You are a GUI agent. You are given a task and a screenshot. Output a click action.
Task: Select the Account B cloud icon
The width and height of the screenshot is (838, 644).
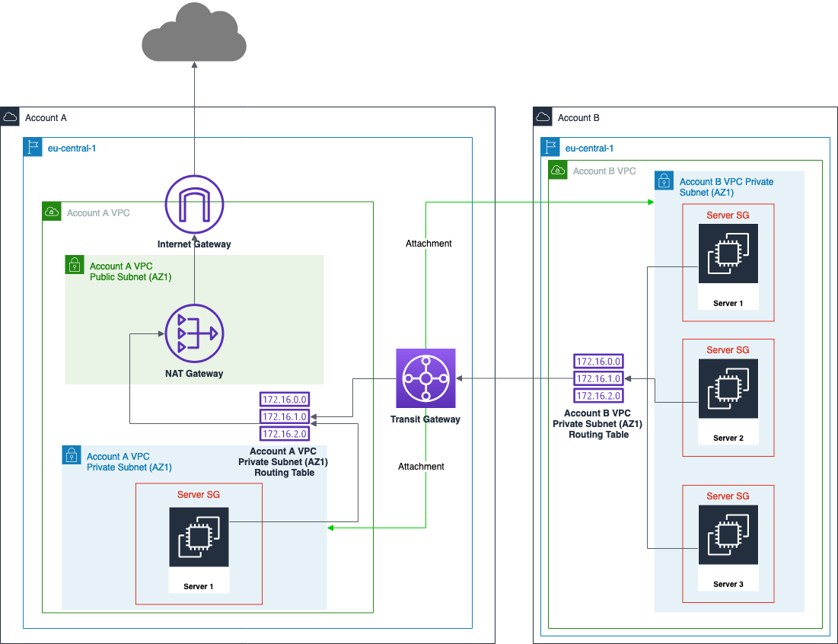[543, 116]
